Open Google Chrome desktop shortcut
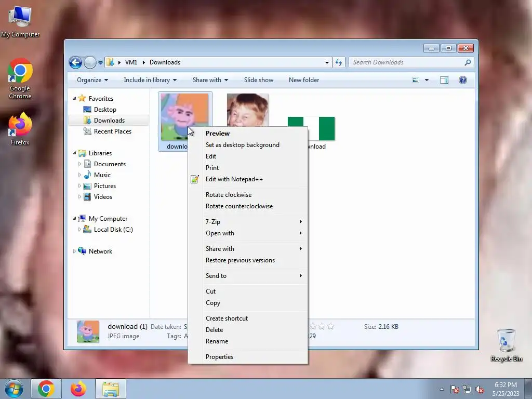 pyautogui.click(x=20, y=79)
